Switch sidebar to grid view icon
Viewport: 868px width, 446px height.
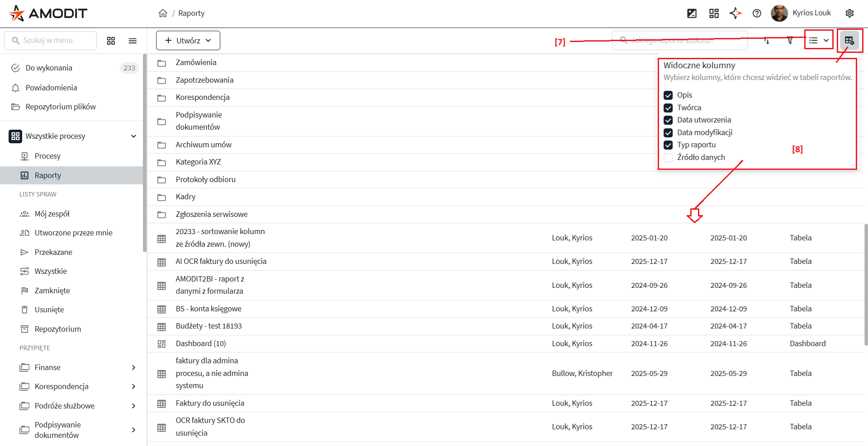(x=111, y=41)
